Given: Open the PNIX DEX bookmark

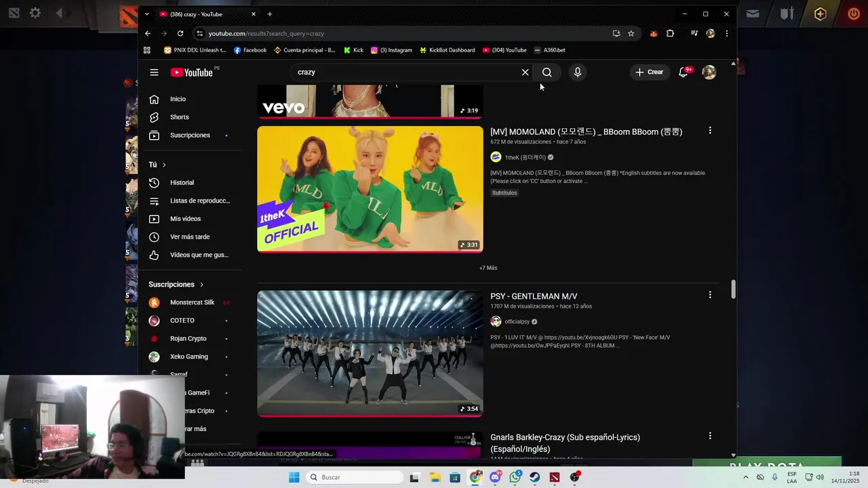Looking at the screenshot, I should (x=195, y=50).
